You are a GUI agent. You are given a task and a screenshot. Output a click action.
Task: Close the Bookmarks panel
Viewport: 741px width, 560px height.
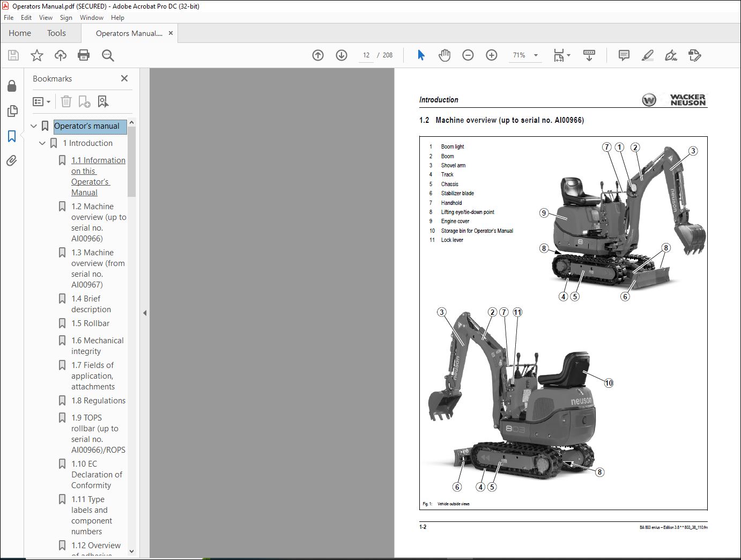[x=124, y=78]
